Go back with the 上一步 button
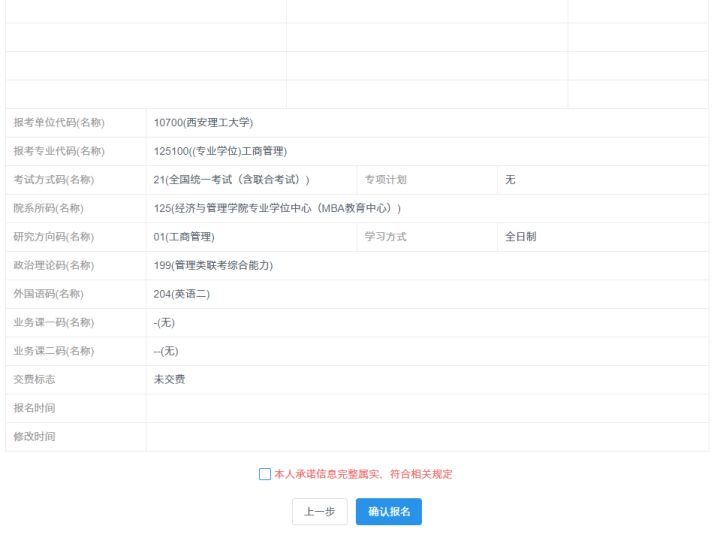The height and width of the screenshot is (541, 720). click(x=319, y=511)
